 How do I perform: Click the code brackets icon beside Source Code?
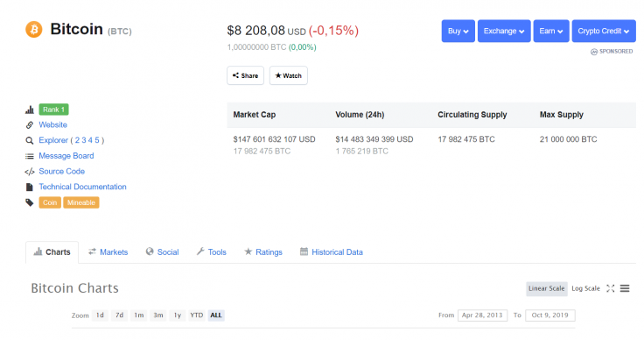pos(30,172)
